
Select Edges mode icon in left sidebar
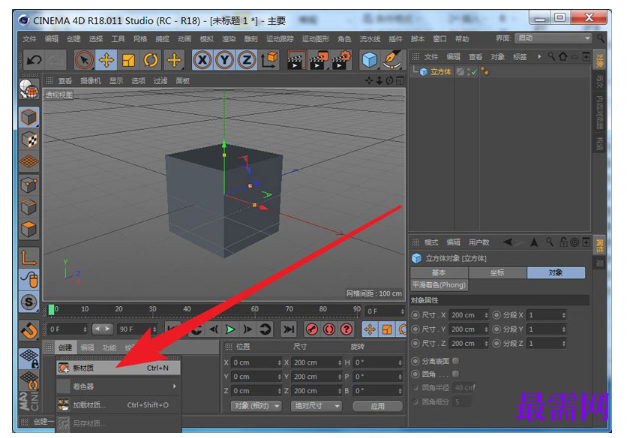coord(29,207)
